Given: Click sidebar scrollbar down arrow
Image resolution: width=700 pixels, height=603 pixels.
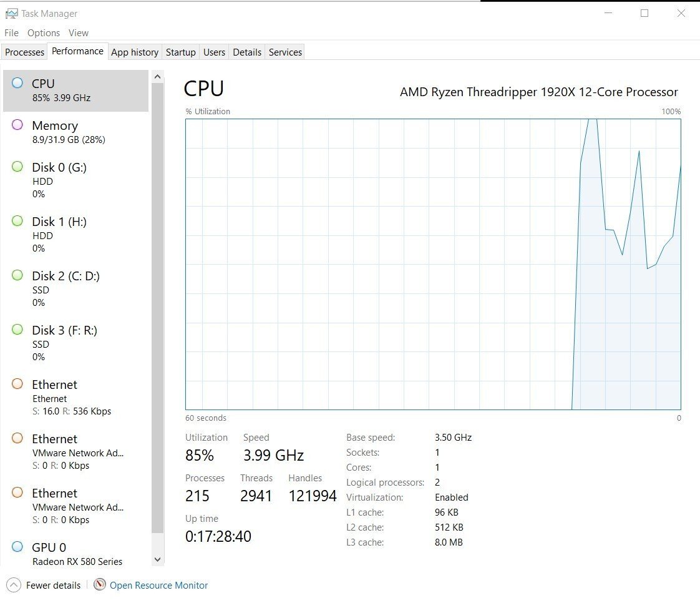Looking at the screenshot, I should [157, 559].
